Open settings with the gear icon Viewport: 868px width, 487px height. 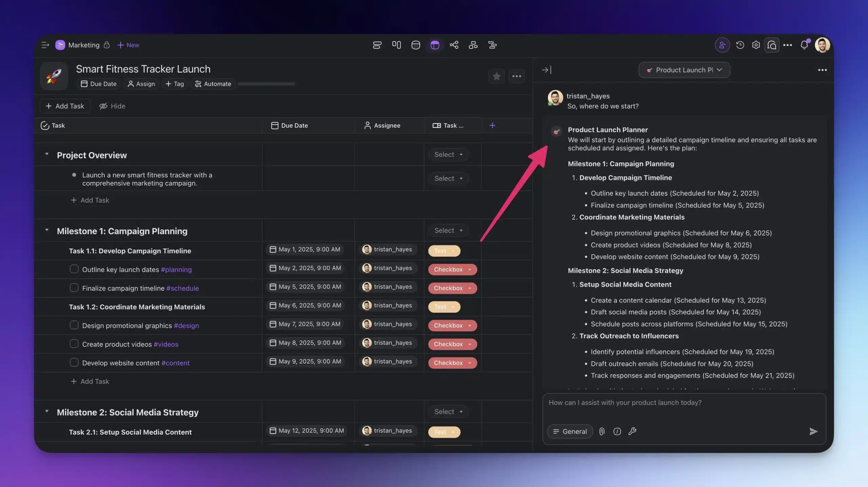756,45
